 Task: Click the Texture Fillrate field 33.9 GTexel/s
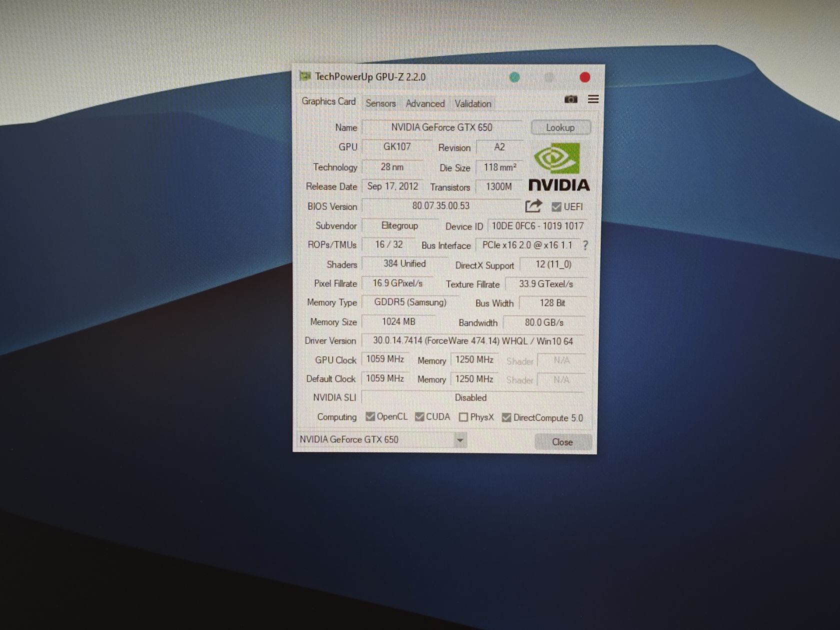(546, 284)
